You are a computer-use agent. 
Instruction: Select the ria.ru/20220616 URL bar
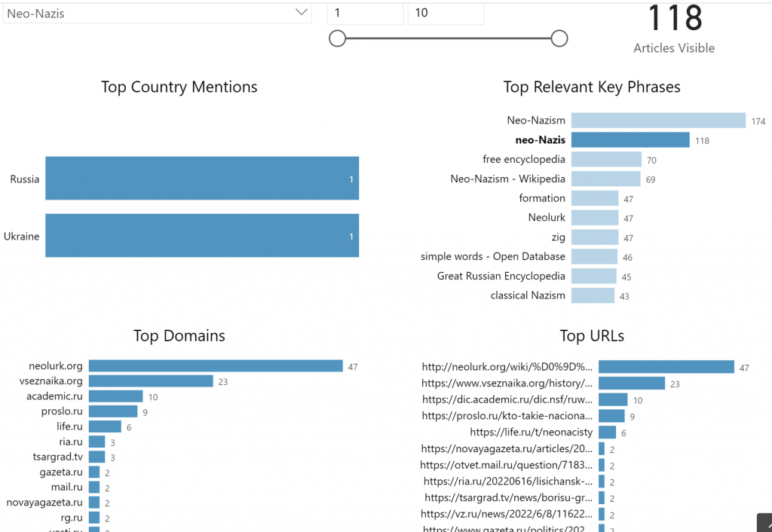602,482
